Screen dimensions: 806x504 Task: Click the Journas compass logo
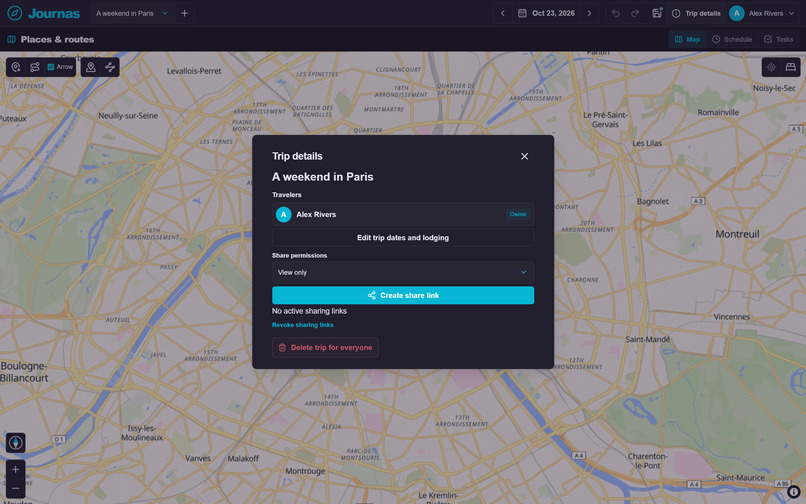click(14, 13)
